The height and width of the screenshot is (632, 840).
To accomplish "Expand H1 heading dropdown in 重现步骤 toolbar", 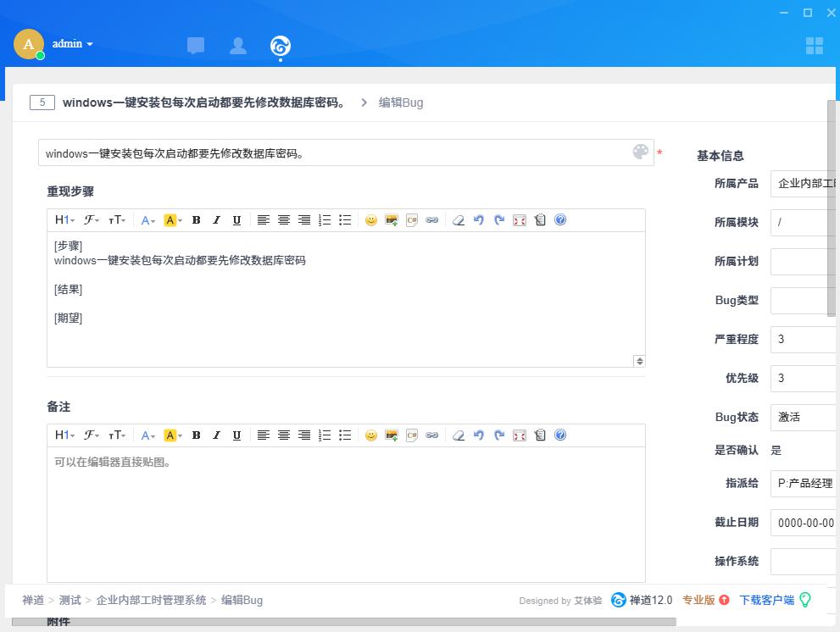I will [64, 220].
